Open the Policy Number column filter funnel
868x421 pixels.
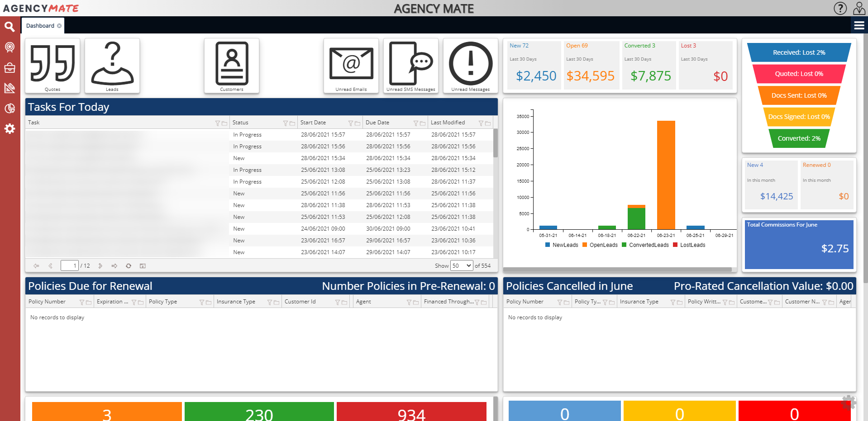pyautogui.click(x=83, y=302)
